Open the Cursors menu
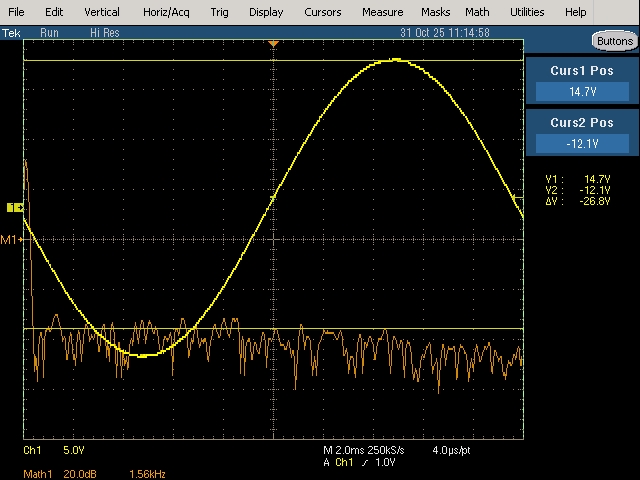Image resolution: width=640 pixels, height=480 pixels. pyautogui.click(x=322, y=12)
